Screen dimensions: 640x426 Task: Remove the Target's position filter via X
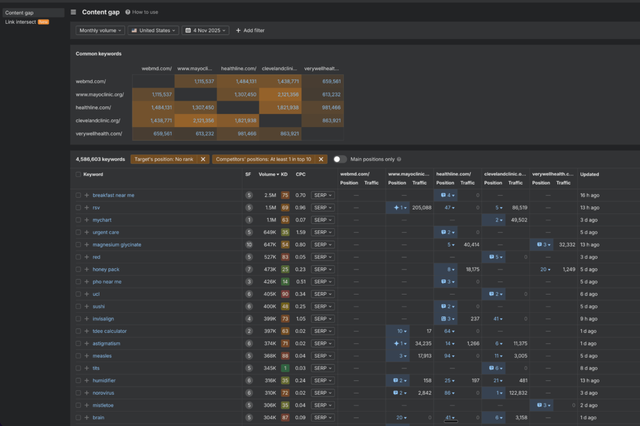pos(202,158)
